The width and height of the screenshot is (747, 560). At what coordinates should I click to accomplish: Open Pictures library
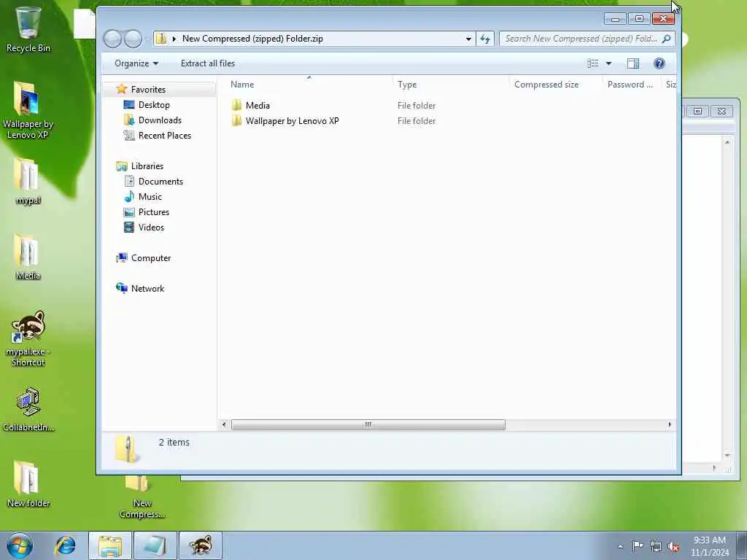(153, 212)
